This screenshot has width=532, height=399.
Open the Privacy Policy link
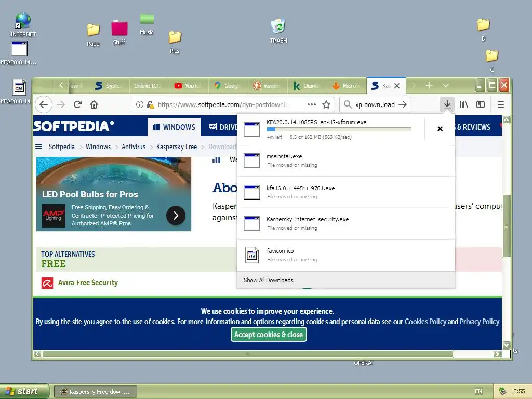480,322
